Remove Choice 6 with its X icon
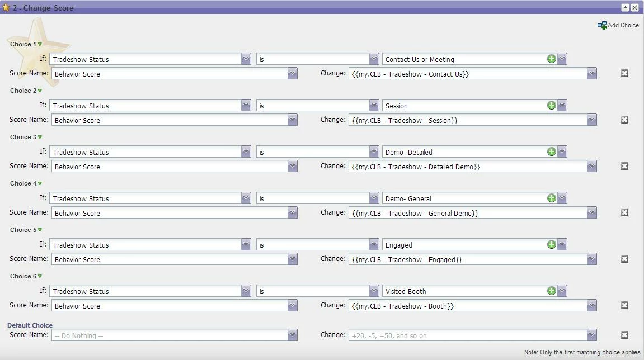 624,305
